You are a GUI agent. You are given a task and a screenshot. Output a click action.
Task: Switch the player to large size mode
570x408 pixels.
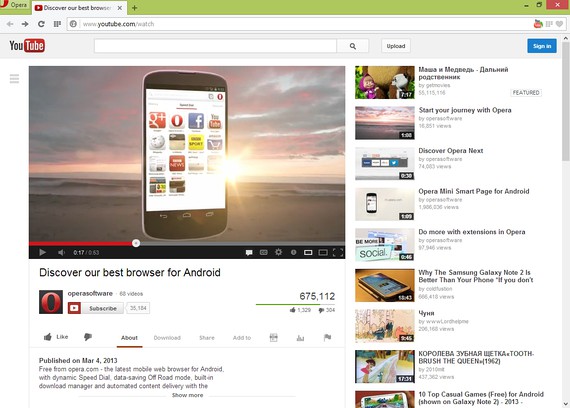coord(323,252)
